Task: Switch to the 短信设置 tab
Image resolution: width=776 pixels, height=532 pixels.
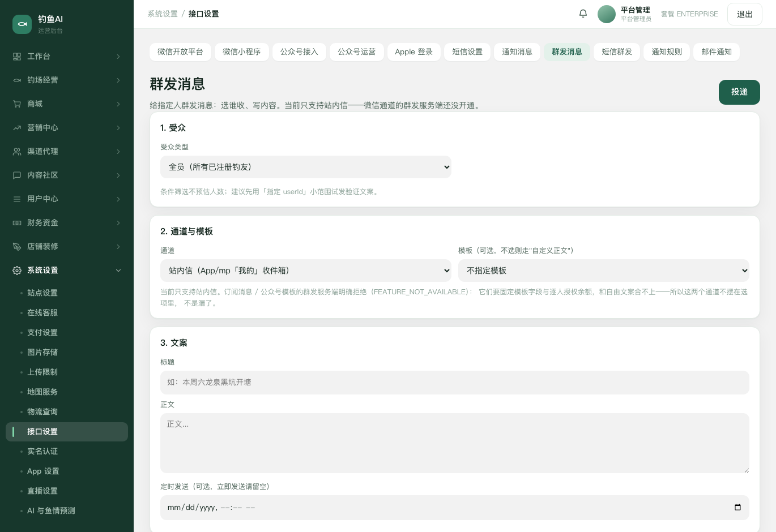Action: click(x=467, y=52)
